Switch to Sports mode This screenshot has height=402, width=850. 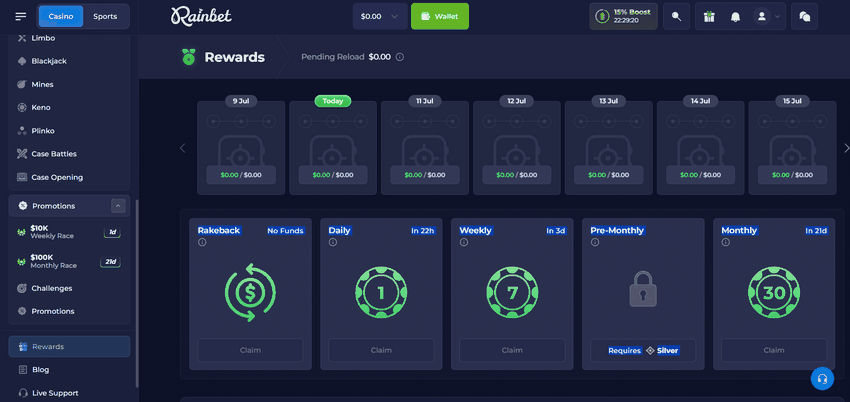(104, 17)
